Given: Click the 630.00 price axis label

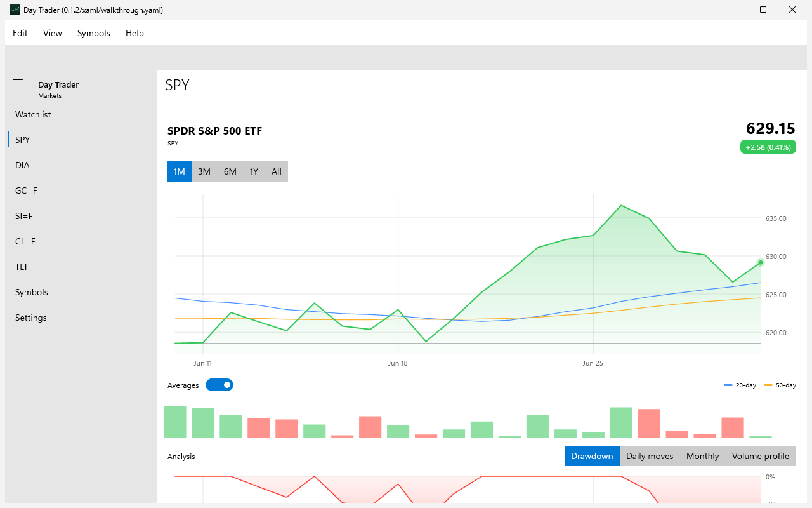Looking at the screenshot, I should 776,257.
